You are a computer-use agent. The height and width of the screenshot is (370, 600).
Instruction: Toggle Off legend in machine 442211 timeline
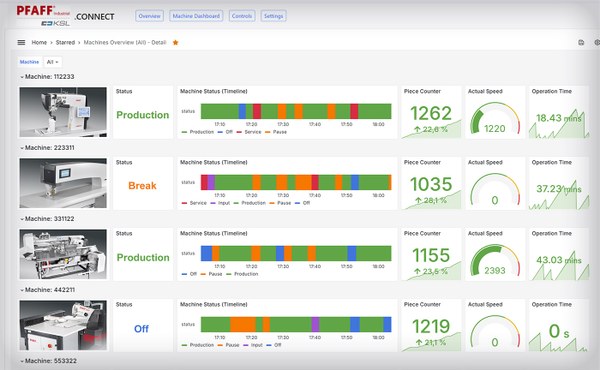pyautogui.click(x=274, y=345)
